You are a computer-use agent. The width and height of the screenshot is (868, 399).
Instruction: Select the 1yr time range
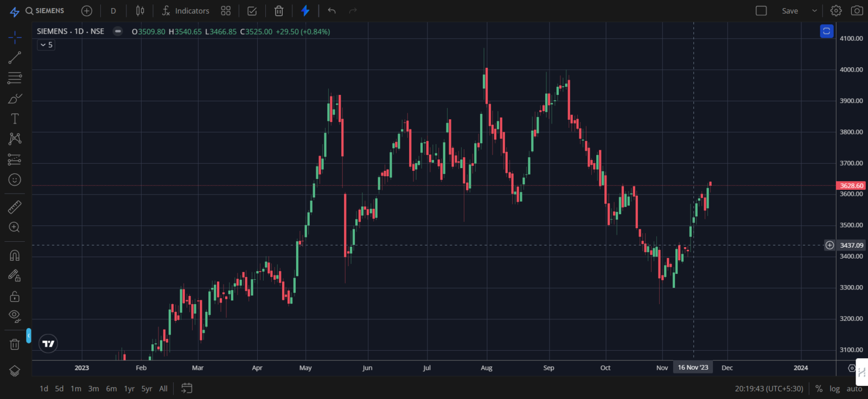(129, 389)
